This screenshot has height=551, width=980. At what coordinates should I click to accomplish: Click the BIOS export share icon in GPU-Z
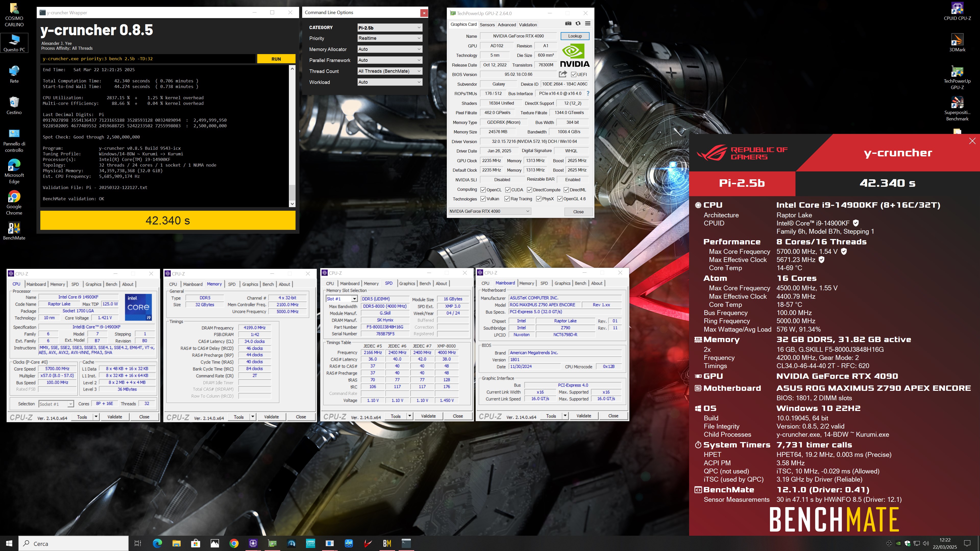(x=563, y=74)
